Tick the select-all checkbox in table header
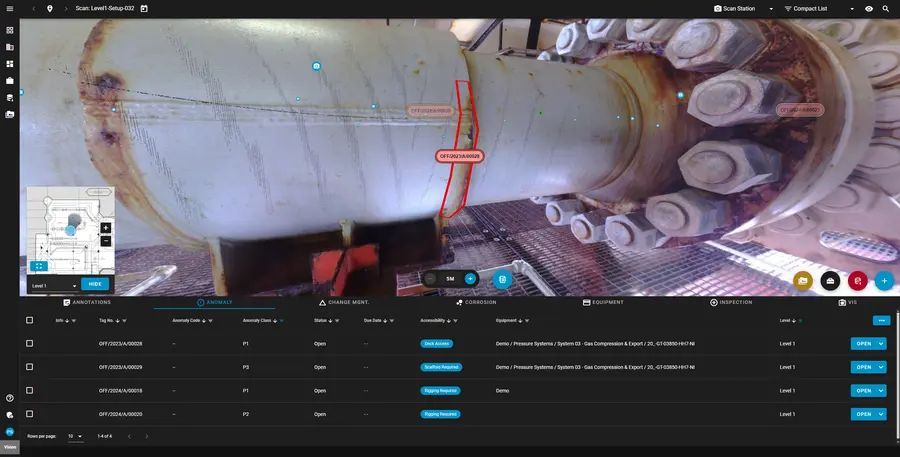The width and height of the screenshot is (900, 457). coord(29,320)
